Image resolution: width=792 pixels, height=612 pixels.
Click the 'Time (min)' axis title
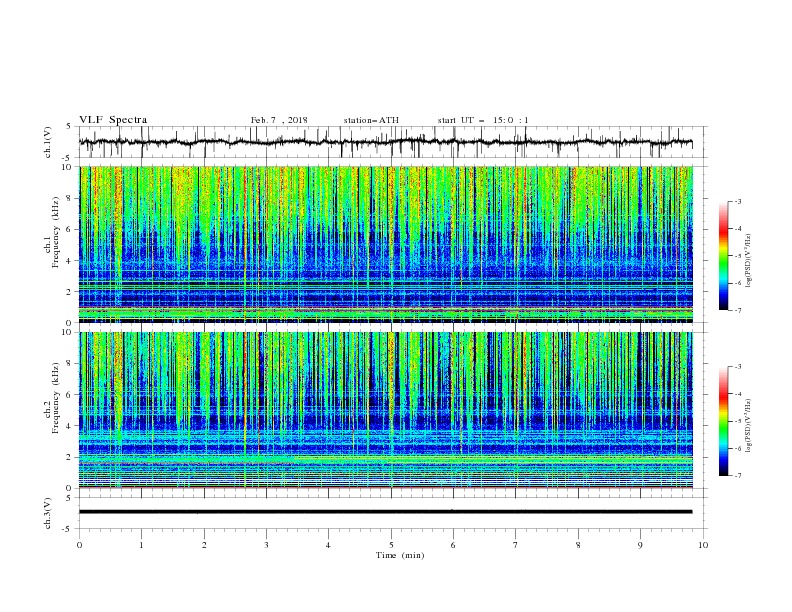pyautogui.click(x=400, y=555)
